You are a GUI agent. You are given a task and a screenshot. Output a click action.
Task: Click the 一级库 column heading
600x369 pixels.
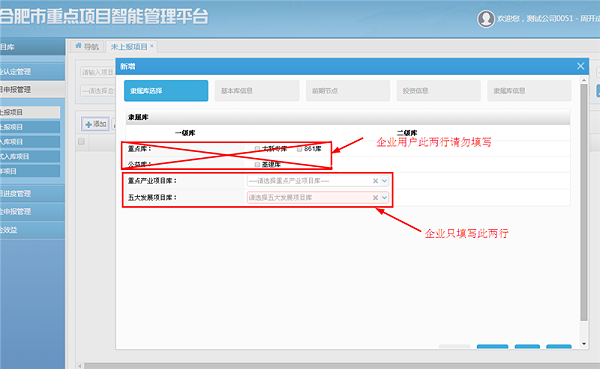pyautogui.click(x=185, y=133)
